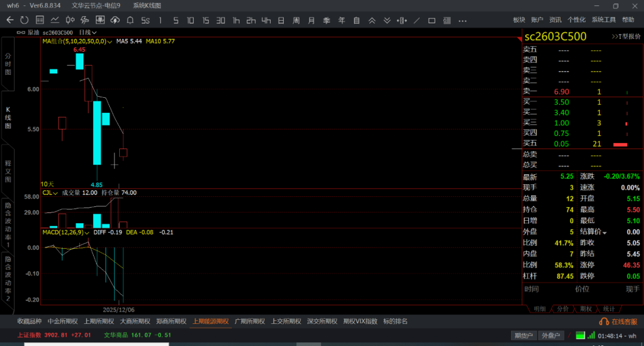
Task: Switch to the 隐含波动率2 side tab
Action: (8, 278)
